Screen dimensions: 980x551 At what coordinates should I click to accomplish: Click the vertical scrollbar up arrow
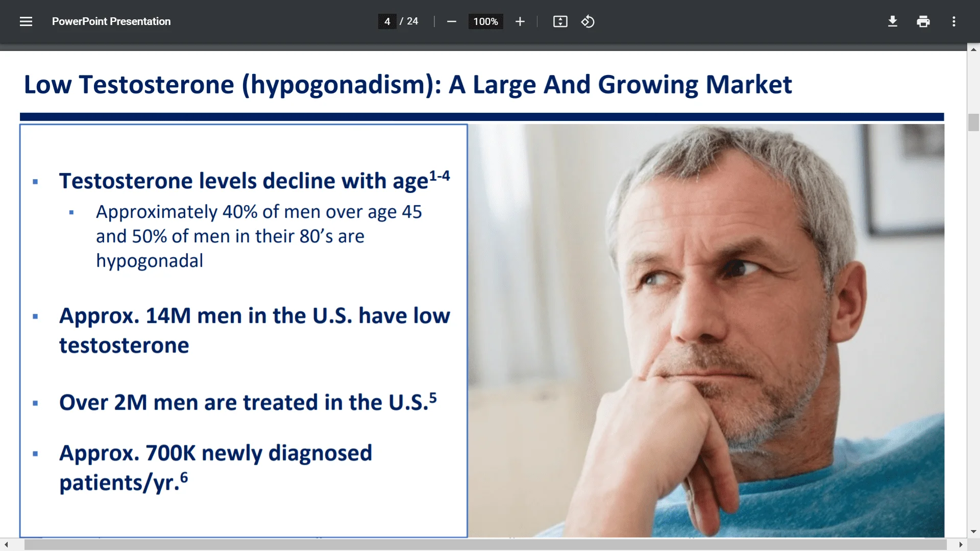coord(973,49)
